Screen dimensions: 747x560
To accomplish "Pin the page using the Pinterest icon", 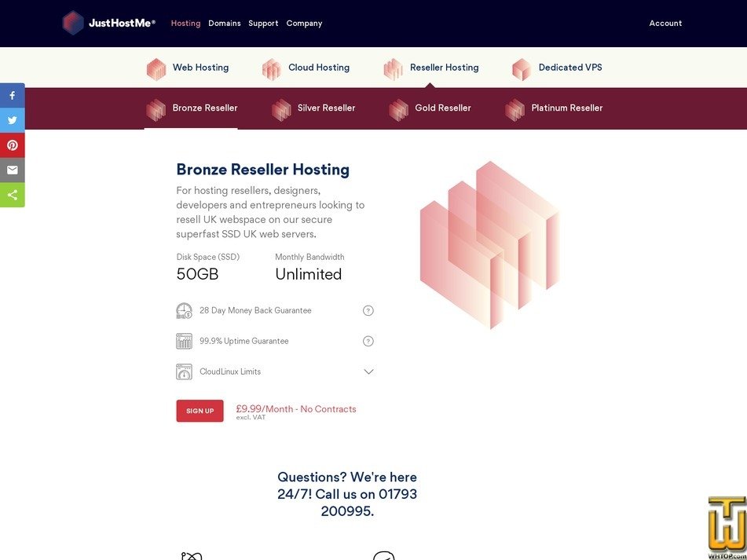I will point(12,145).
